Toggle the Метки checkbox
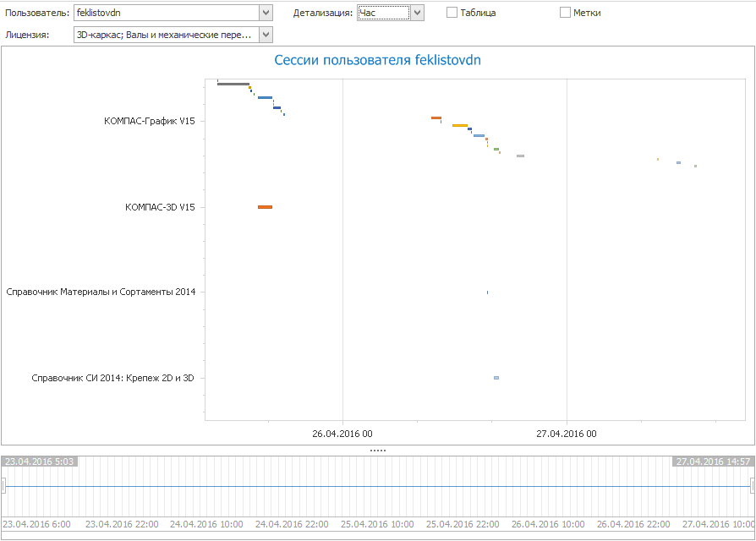The width and height of the screenshot is (756, 541). 565,13
